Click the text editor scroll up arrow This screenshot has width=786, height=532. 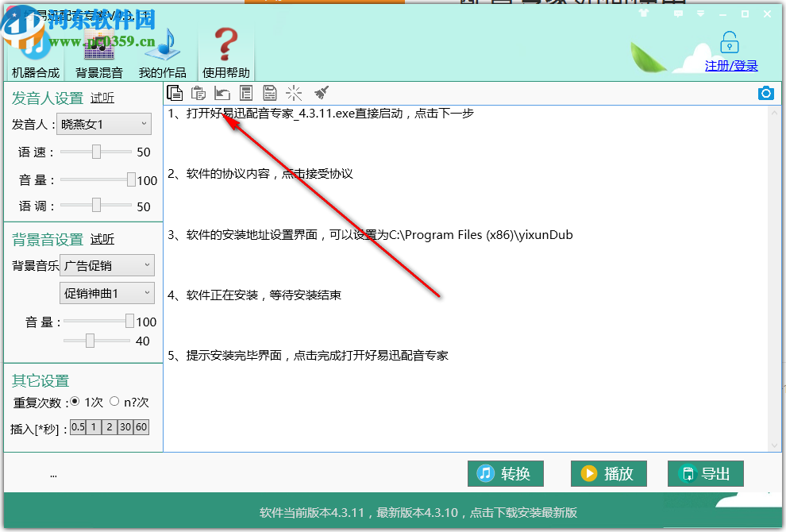click(x=774, y=113)
